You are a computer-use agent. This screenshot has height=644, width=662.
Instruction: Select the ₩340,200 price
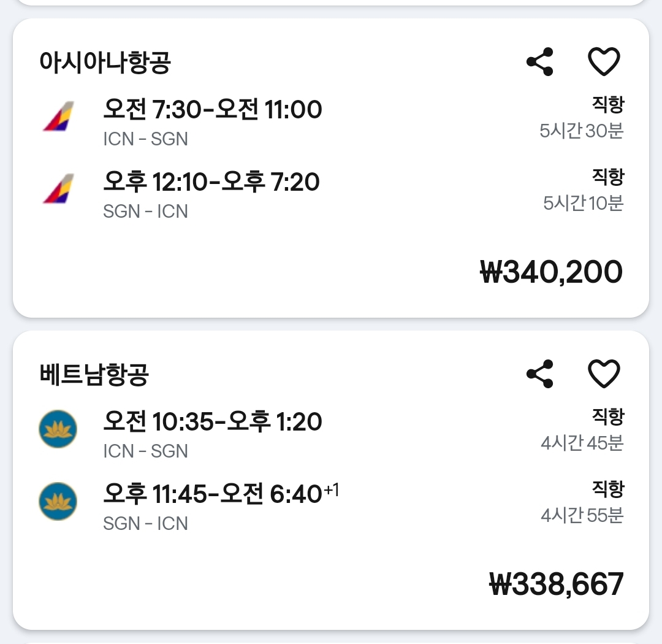[551, 272]
